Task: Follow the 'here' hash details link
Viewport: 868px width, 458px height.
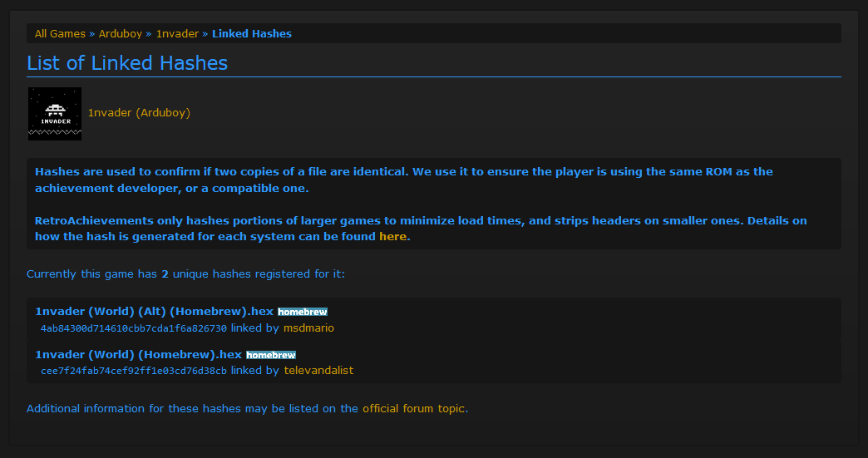Action: [393, 237]
